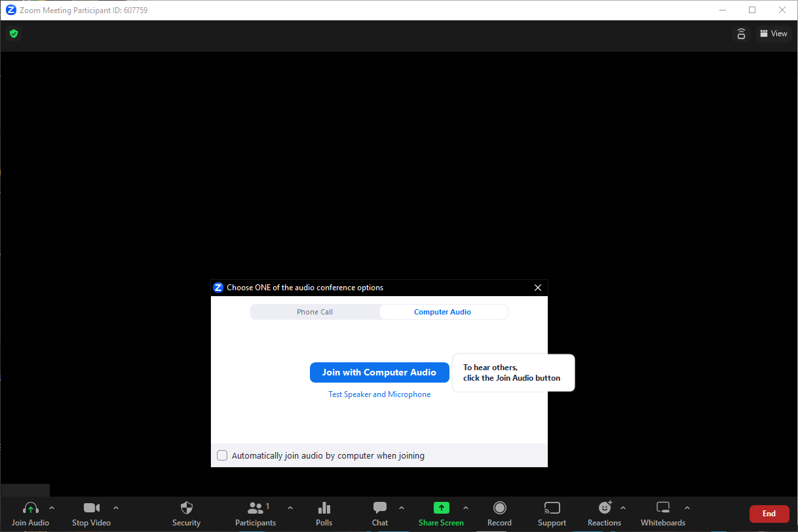This screenshot has height=532, width=798.
Task: Maximize the Zoom Meeting window
Action: click(x=752, y=10)
